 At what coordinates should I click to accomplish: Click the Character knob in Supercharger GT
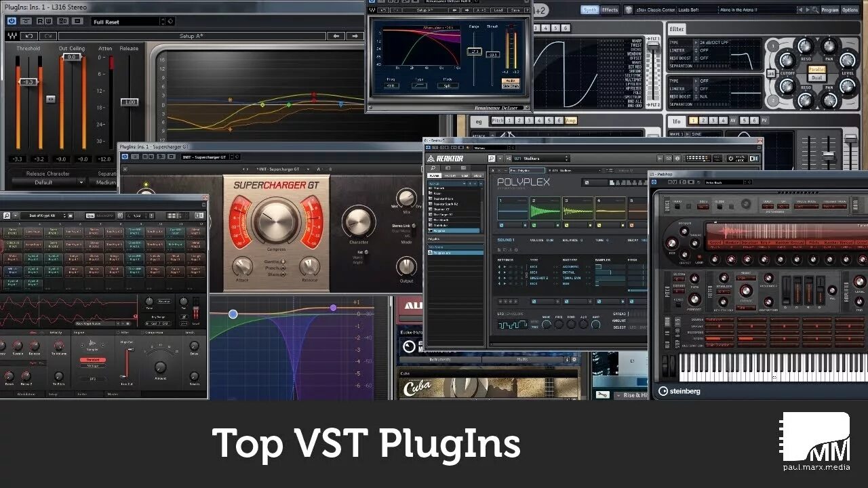[358, 222]
